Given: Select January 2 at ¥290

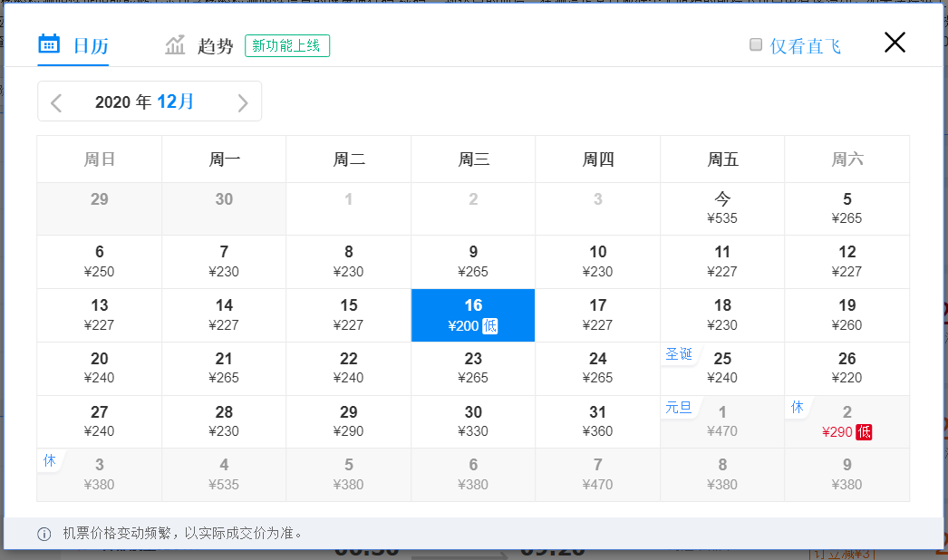Looking at the screenshot, I should (847, 421).
